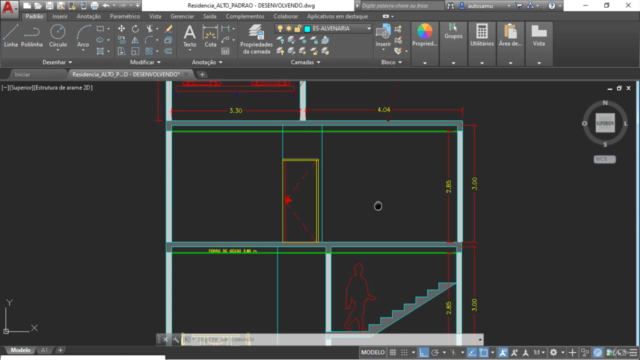Click the Erase tool icon
640x360 pixels.
168,29
